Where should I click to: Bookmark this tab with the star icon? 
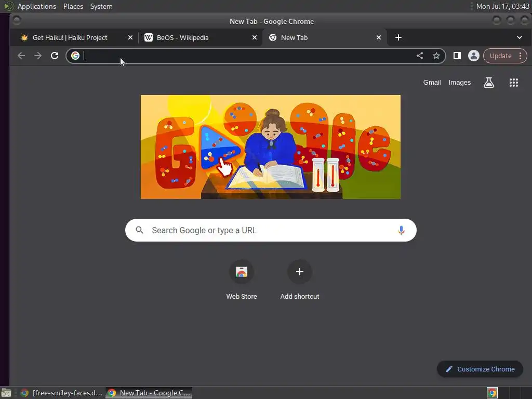436,56
